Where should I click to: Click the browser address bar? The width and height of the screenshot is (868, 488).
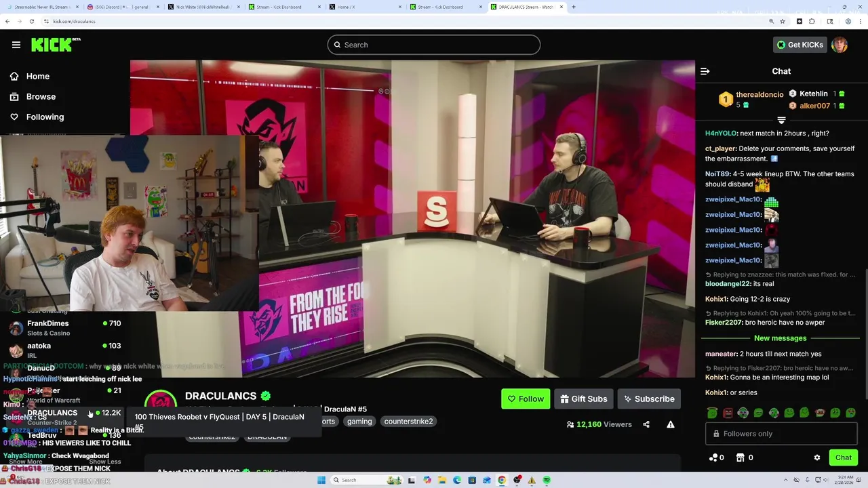(x=407, y=21)
